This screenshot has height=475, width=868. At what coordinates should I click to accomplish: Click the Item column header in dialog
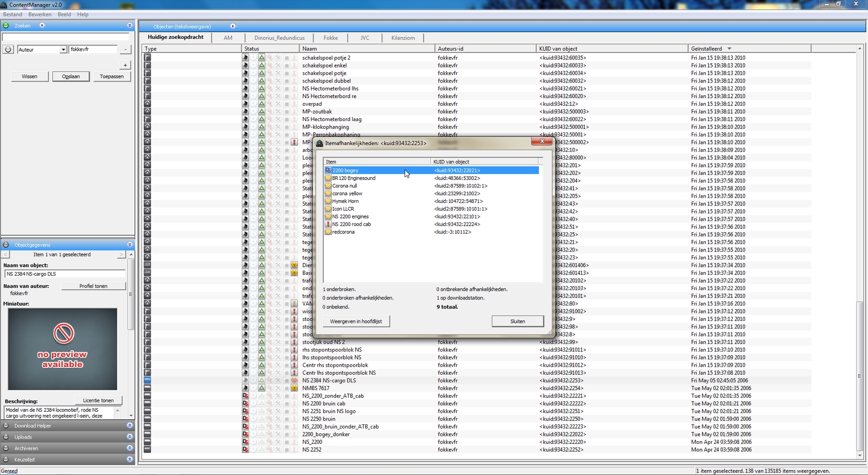[x=377, y=162]
